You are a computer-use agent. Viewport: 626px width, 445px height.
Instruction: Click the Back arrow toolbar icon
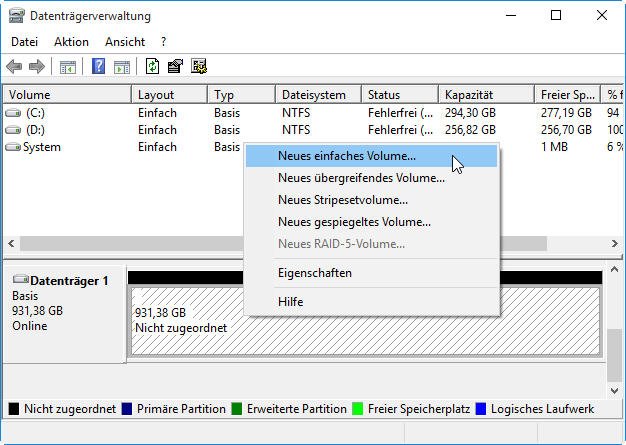coord(14,66)
